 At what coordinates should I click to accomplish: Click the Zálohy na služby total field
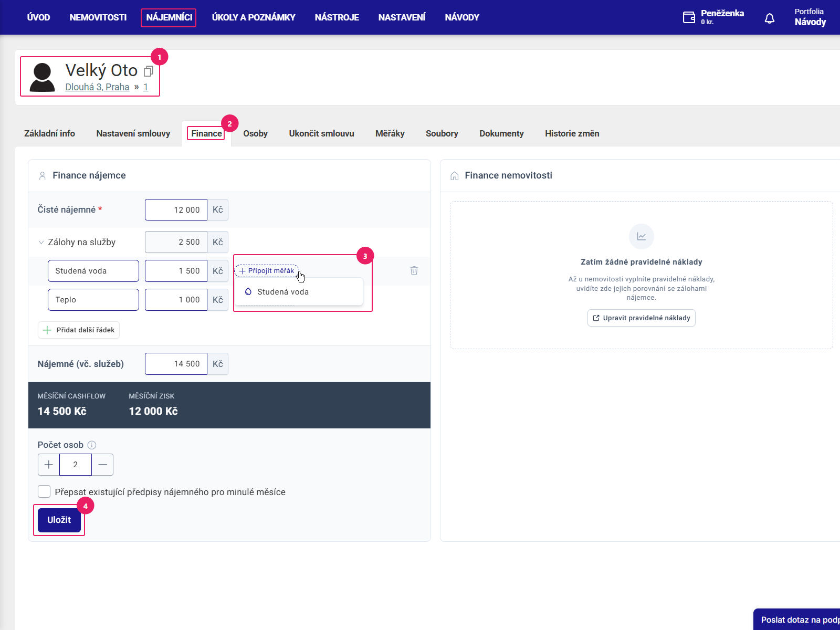pyautogui.click(x=176, y=242)
